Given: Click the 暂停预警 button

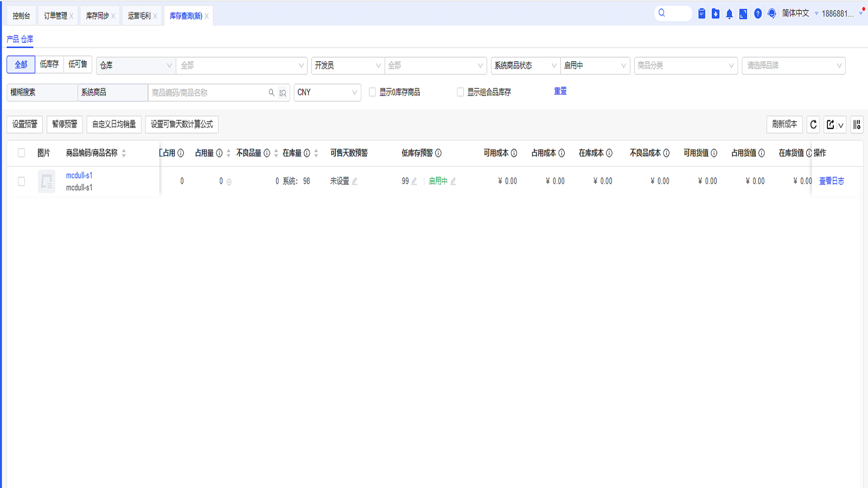Looking at the screenshot, I should click(65, 124).
